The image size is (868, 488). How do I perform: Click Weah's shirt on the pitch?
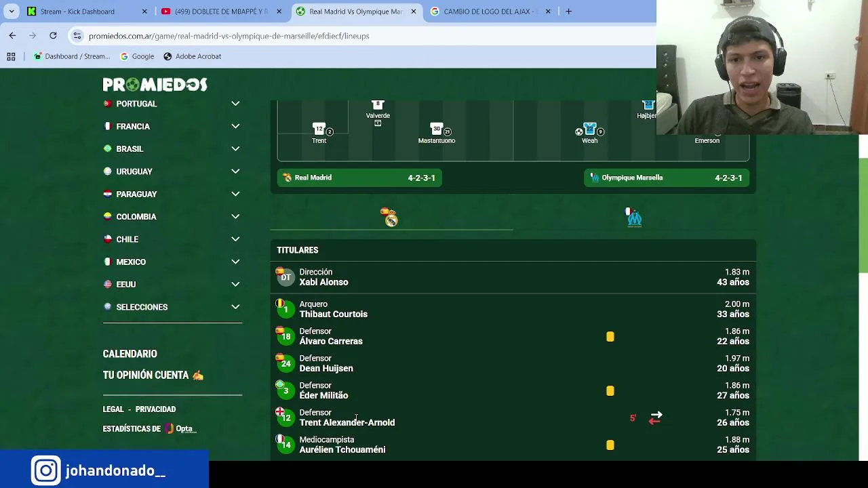(x=589, y=129)
